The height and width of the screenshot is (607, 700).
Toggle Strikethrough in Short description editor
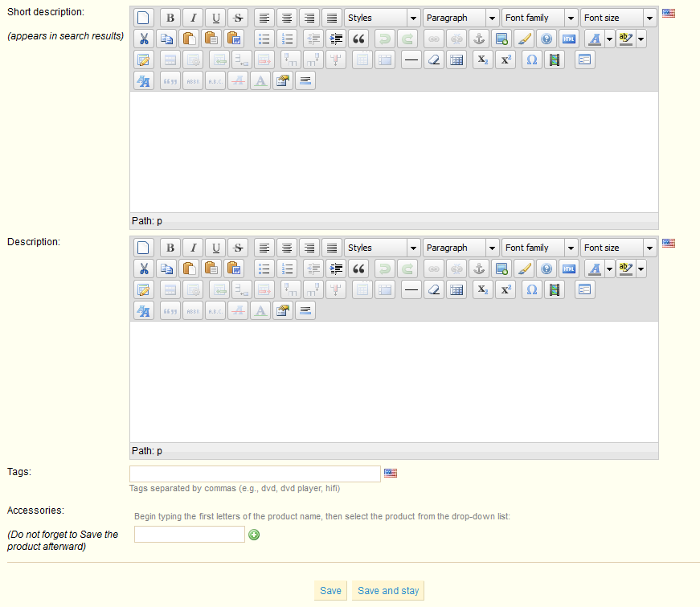238,18
